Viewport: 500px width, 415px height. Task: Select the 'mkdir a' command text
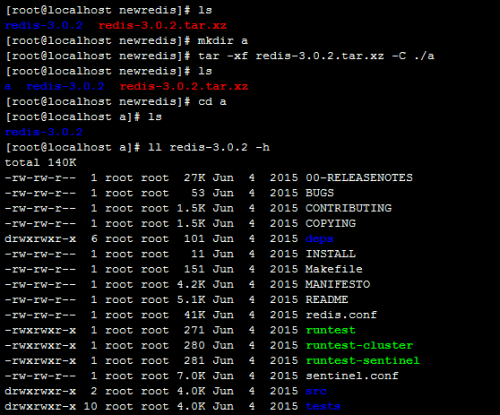(223, 41)
